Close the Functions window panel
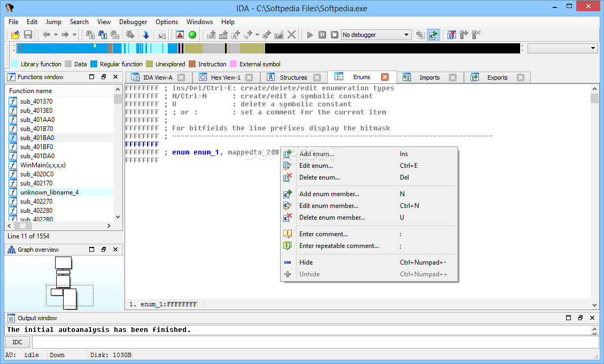The height and width of the screenshot is (364, 604). [x=115, y=77]
